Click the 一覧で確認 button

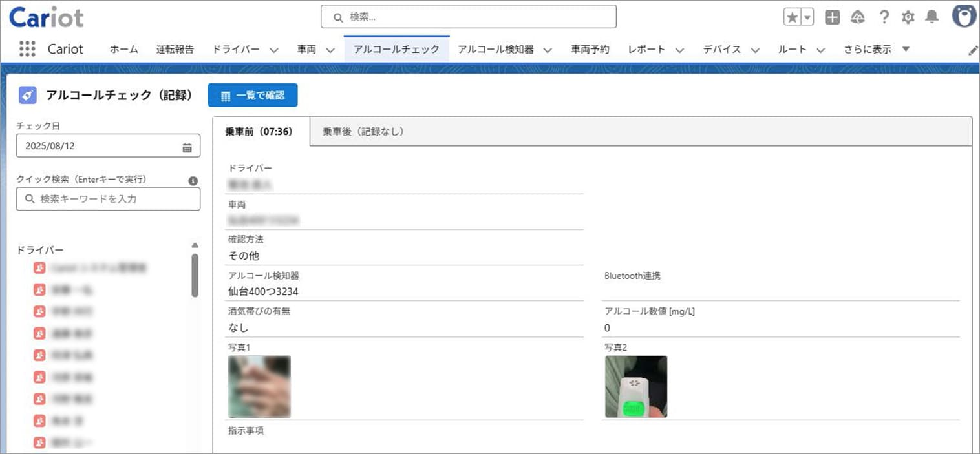tap(252, 95)
